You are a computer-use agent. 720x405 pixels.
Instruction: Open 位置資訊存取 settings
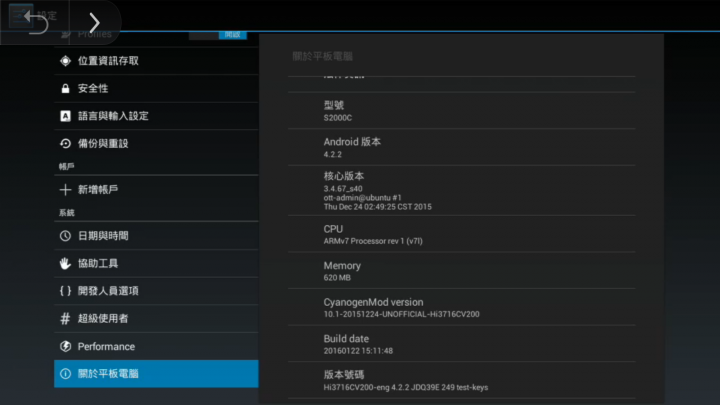point(156,61)
